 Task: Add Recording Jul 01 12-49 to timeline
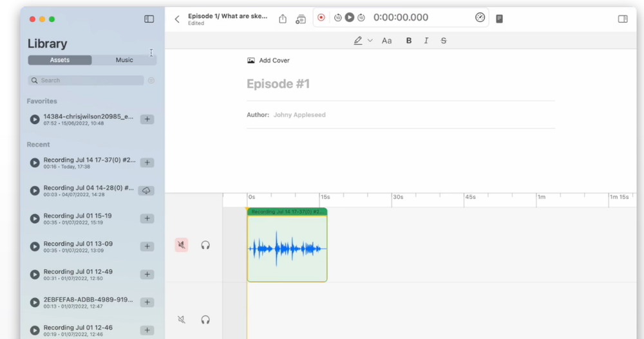point(147,275)
